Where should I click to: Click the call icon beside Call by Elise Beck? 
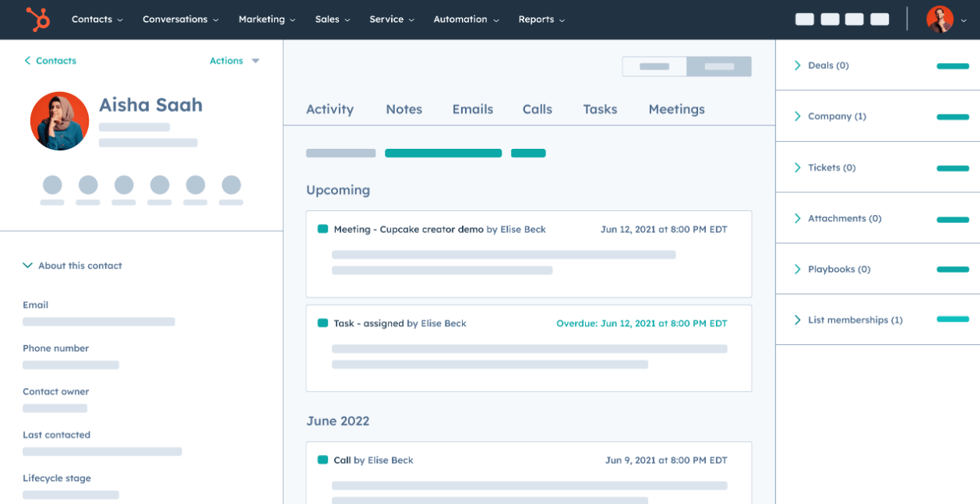click(x=322, y=460)
